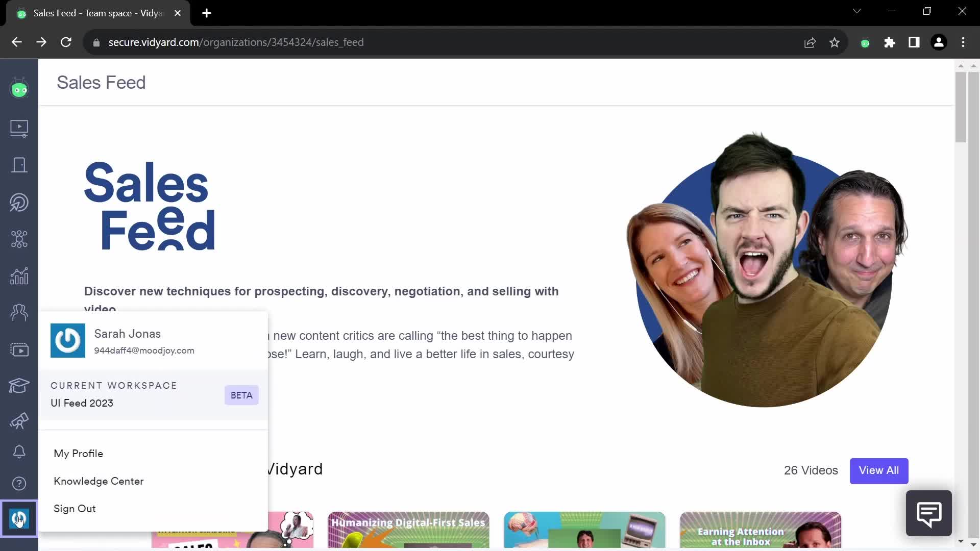Click the BETA badge
980x551 pixels.
(241, 395)
